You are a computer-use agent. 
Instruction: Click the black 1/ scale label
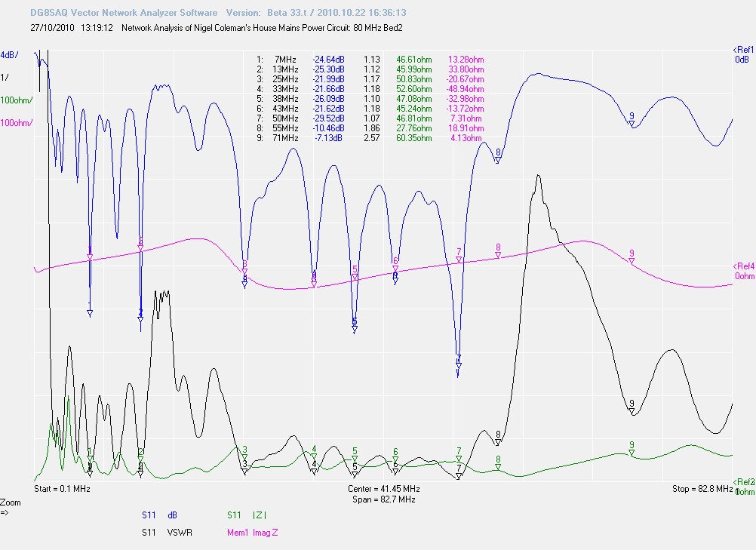click(5, 77)
